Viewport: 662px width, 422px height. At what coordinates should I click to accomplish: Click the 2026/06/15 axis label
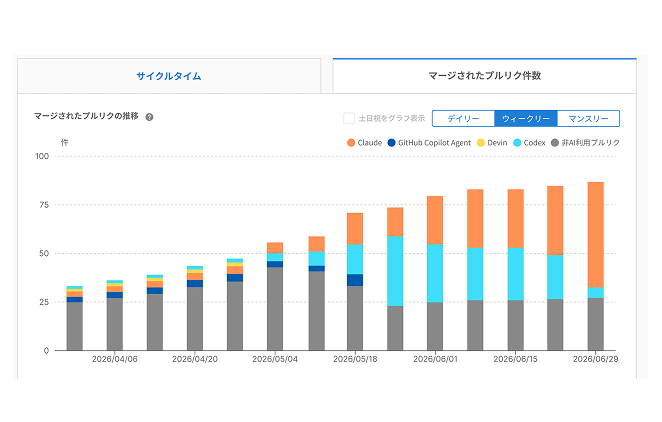coord(515,359)
